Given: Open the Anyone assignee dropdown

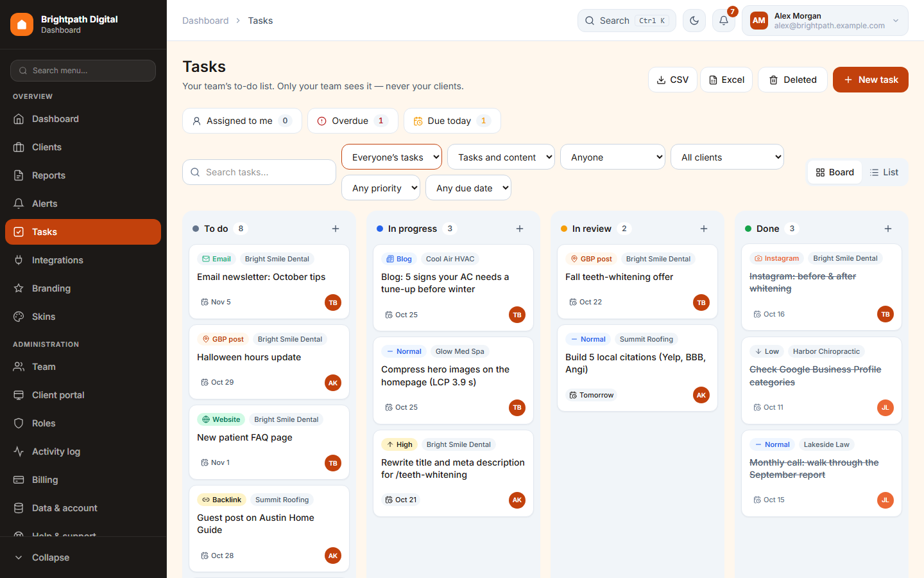Looking at the screenshot, I should [x=613, y=157].
